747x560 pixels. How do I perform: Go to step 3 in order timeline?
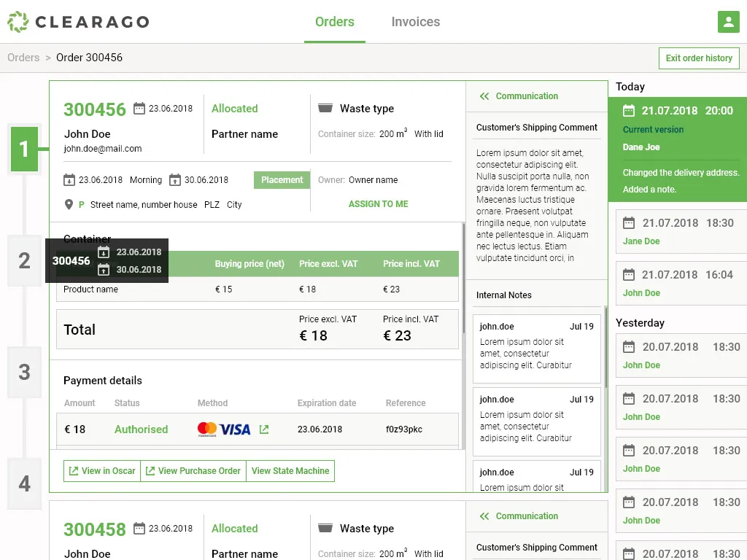(24, 373)
